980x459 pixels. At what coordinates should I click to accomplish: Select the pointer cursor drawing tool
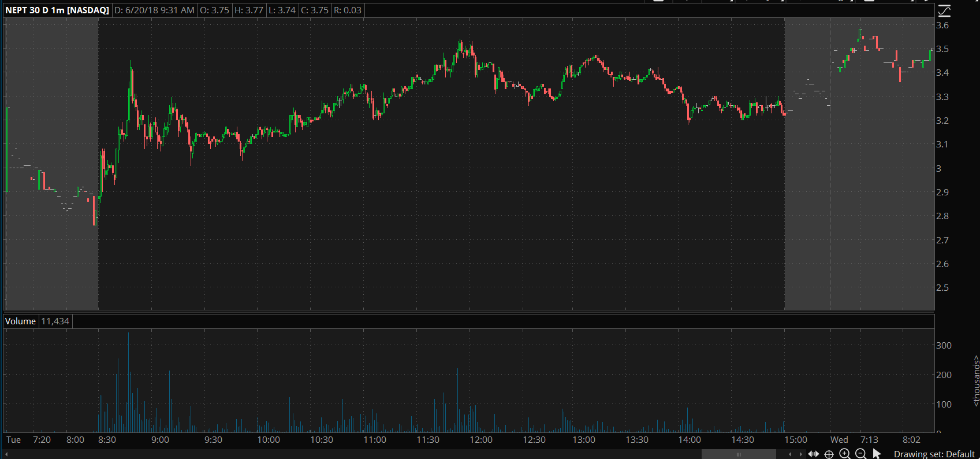click(x=877, y=454)
